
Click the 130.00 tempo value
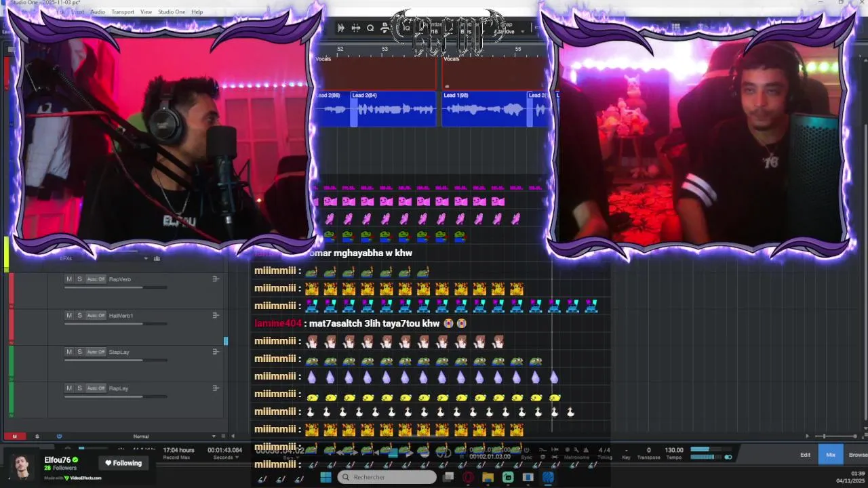coord(674,450)
